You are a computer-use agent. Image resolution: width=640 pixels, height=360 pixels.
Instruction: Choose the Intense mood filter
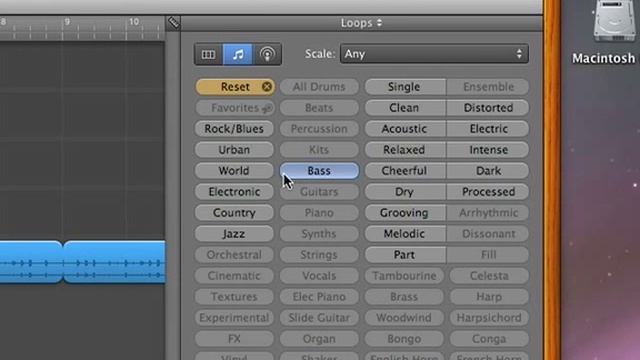pyautogui.click(x=488, y=150)
